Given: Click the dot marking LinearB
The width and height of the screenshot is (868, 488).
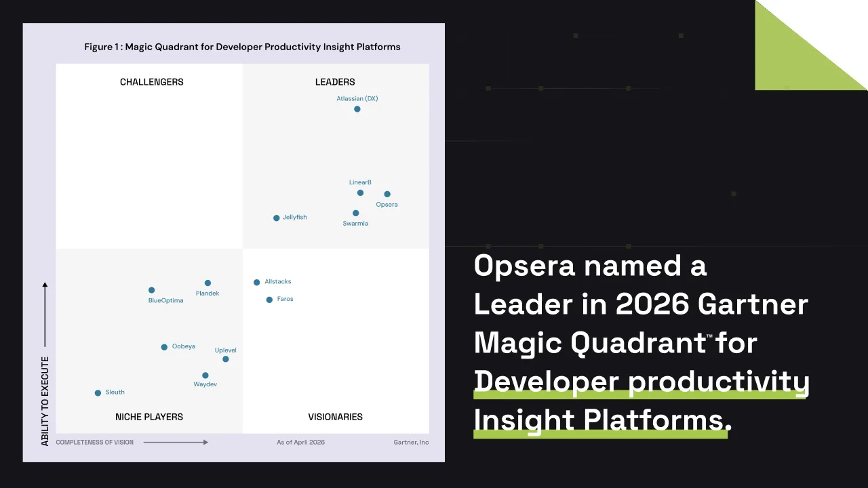Looking at the screenshot, I should point(360,193).
